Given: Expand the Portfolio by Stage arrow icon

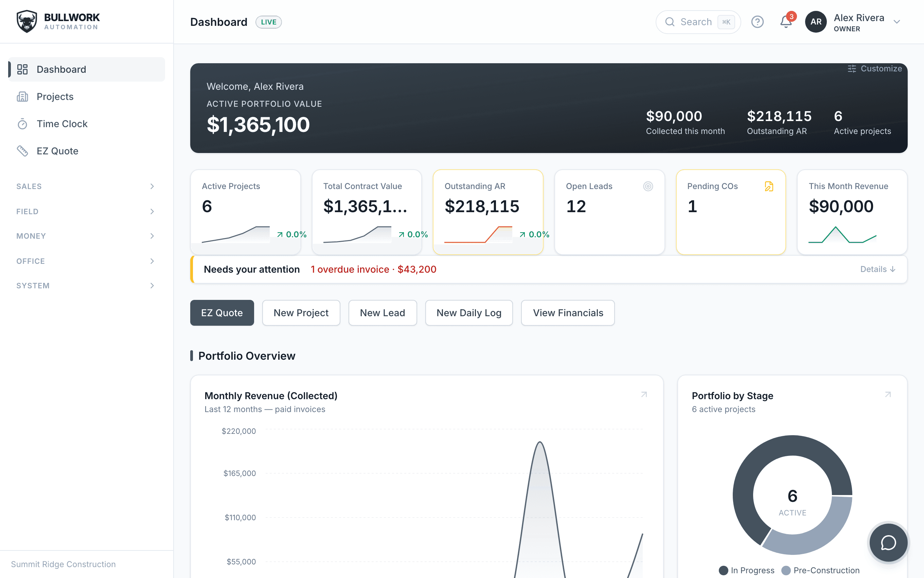Looking at the screenshot, I should [888, 394].
